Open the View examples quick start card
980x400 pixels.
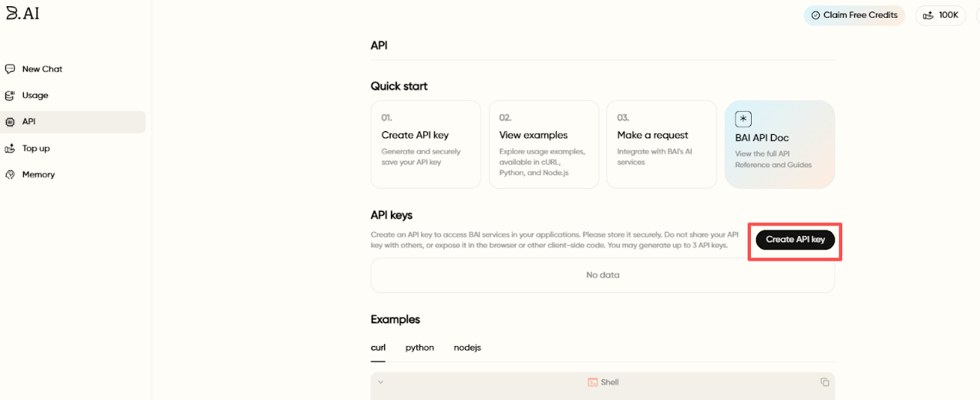544,144
